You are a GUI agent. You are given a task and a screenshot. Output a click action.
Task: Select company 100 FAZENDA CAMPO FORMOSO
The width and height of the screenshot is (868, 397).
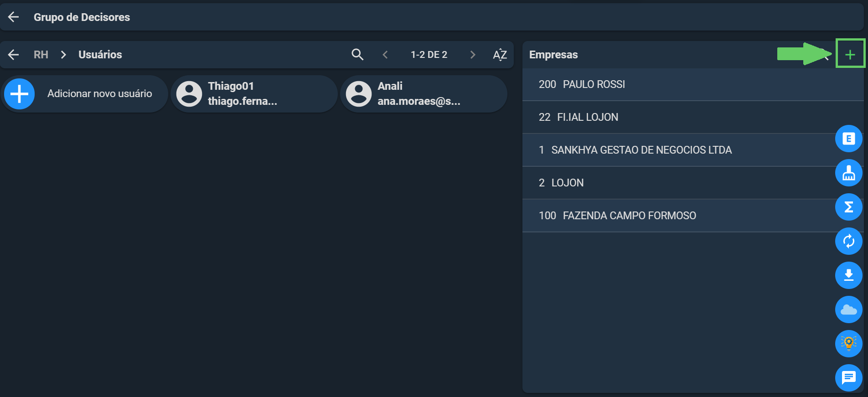point(693,216)
